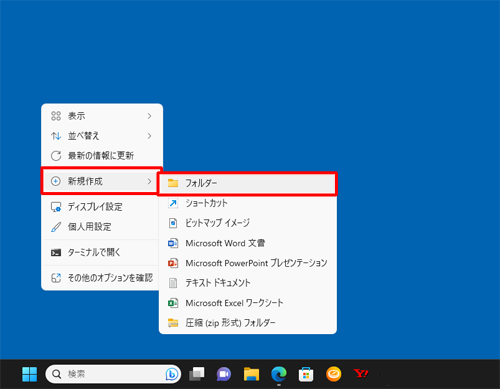
Task: Click the arrow icon by ショートカット
Action: point(173,203)
